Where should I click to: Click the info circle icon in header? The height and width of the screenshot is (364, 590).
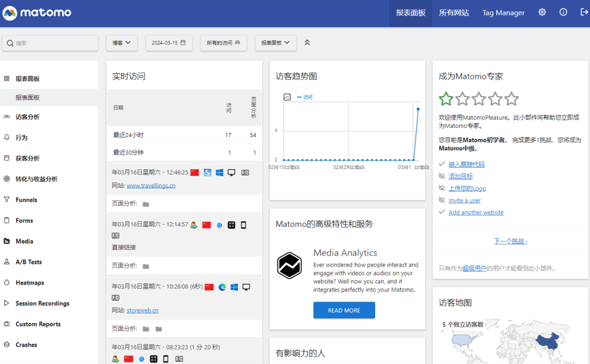(x=563, y=13)
